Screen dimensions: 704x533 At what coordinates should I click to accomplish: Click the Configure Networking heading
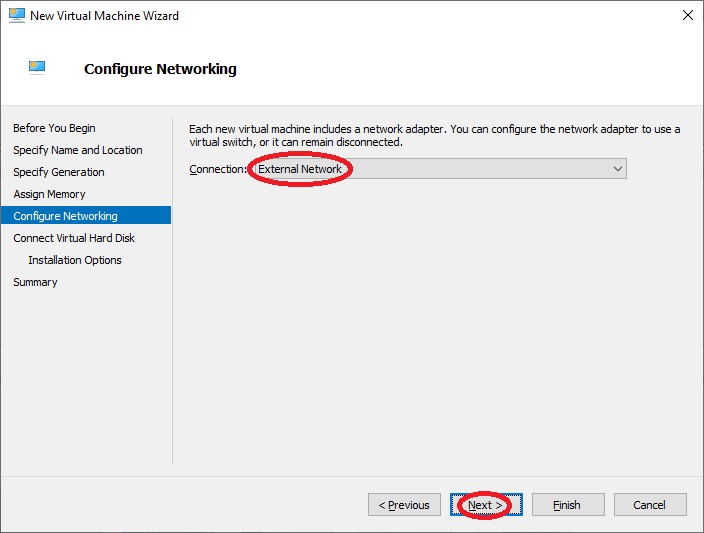point(160,69)
